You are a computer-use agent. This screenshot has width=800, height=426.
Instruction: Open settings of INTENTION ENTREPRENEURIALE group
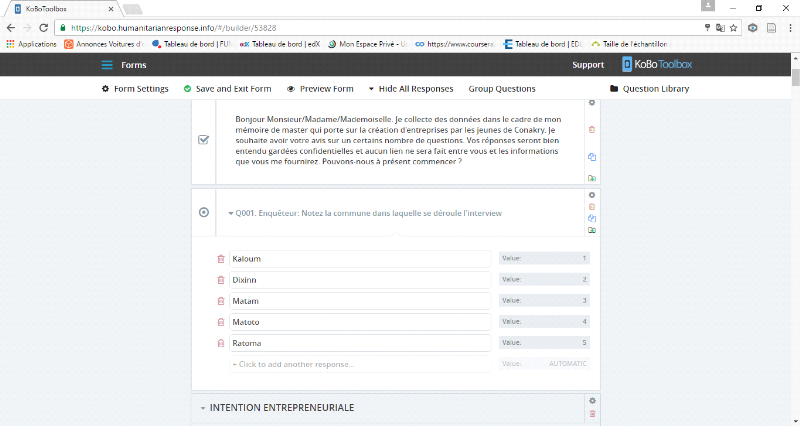[x=592, y=400]
